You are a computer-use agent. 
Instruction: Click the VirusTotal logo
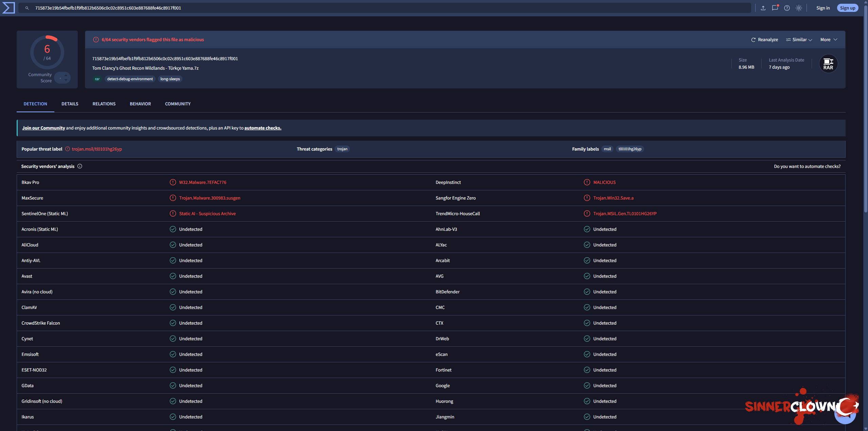(x=8, y=8)
